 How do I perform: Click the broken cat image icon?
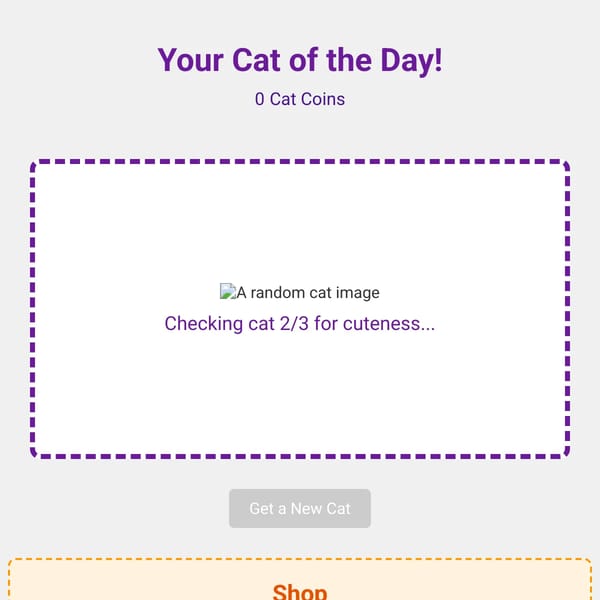(x=228, y=291)
